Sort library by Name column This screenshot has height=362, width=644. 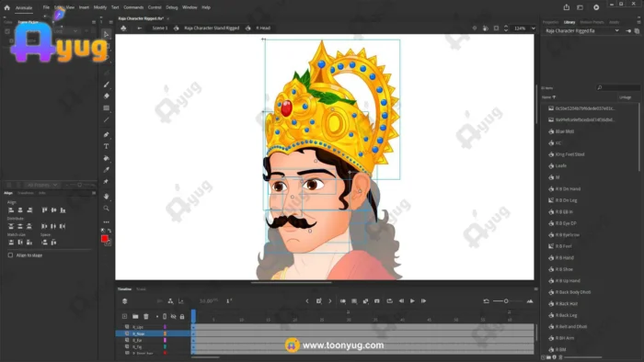(548, 97)
